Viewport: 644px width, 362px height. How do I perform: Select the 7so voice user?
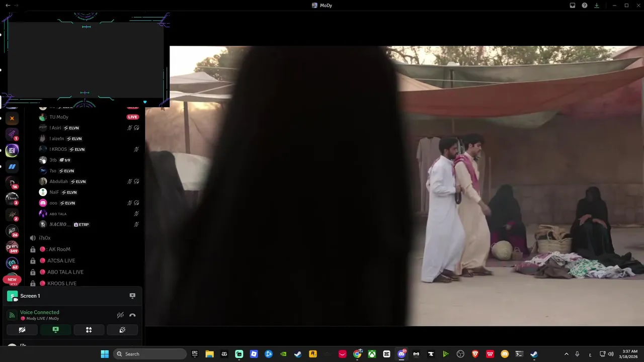pyautogui.click(x=89, y=171)
